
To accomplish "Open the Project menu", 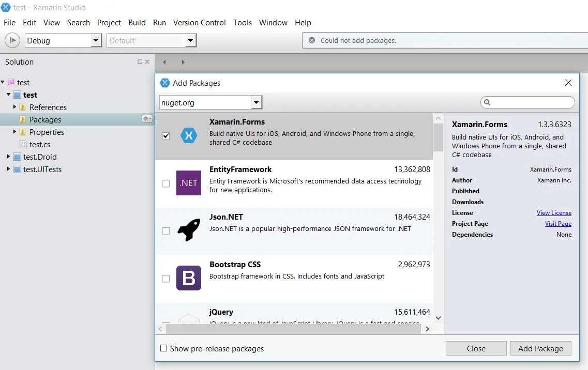I will tap(109, 23).
